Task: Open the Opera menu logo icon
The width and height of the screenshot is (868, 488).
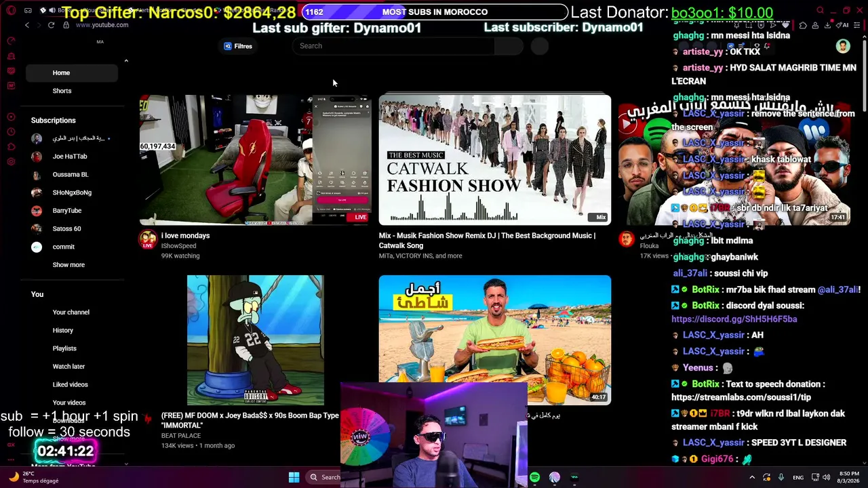Action: [11, 10]
